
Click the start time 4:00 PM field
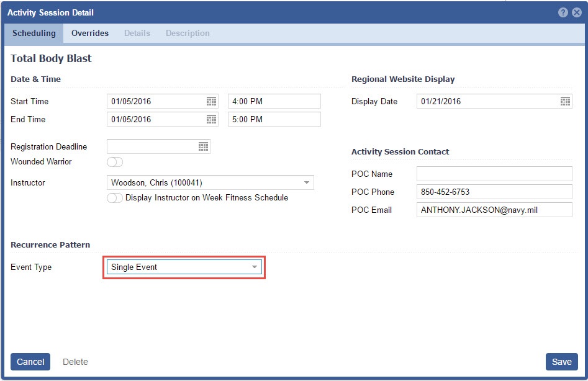point(274,102)
